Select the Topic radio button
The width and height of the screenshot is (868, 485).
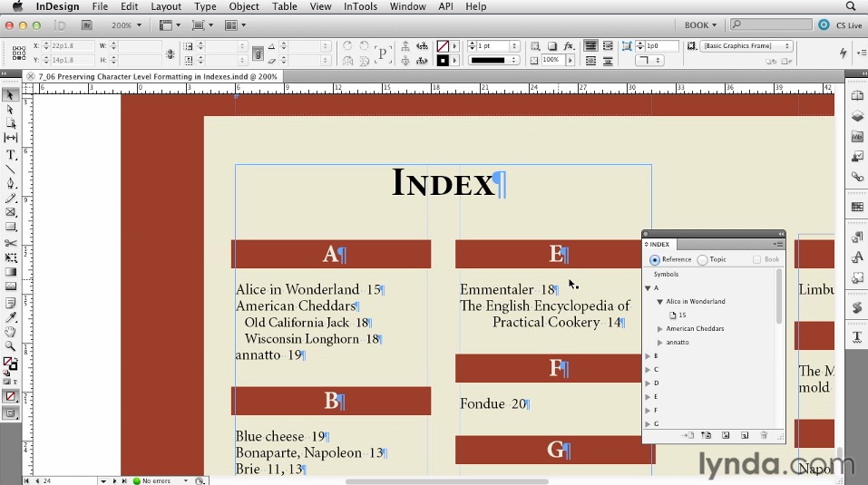pyautogui.click(x=703, y=259)
